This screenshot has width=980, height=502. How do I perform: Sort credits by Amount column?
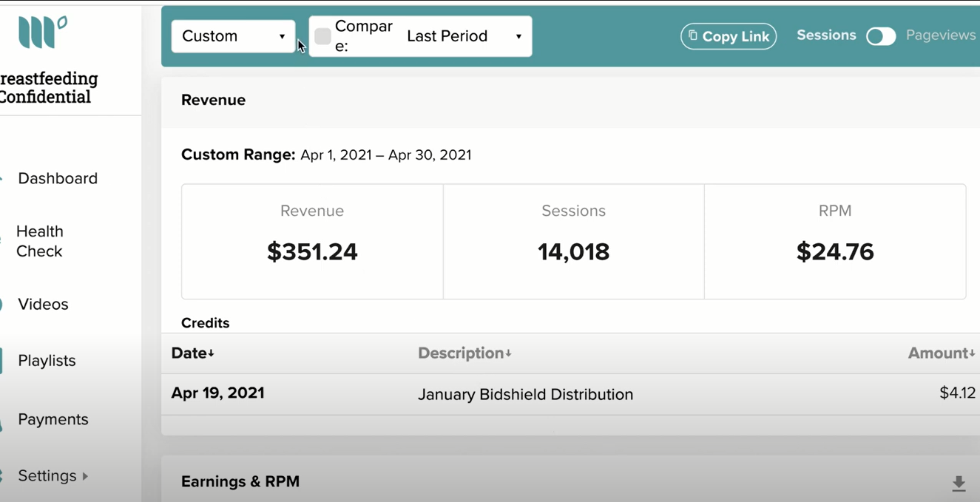point(942,353)
